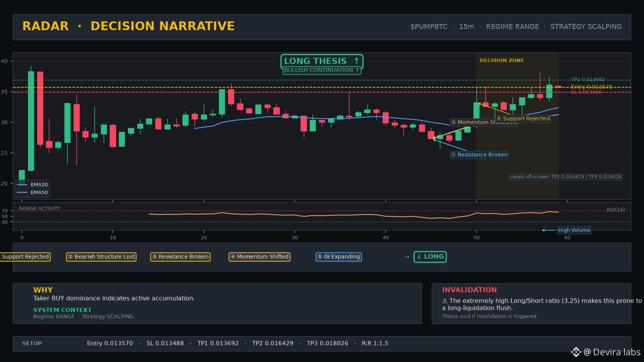Click the DECISION ZONE header label
This screenshot has width=644, height=362.
tap(502, 61)
